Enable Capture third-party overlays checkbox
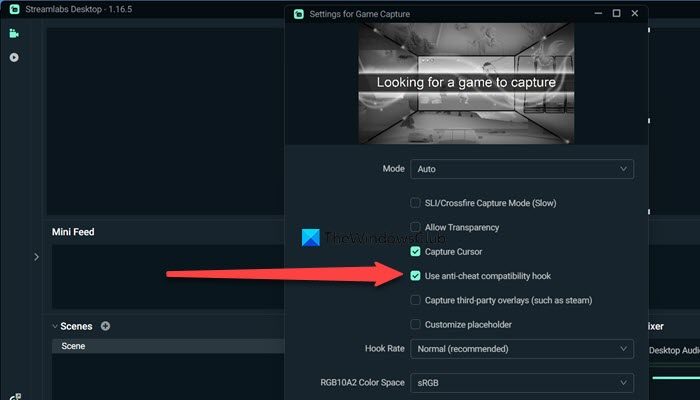700x400 pixels. [415, 300]
